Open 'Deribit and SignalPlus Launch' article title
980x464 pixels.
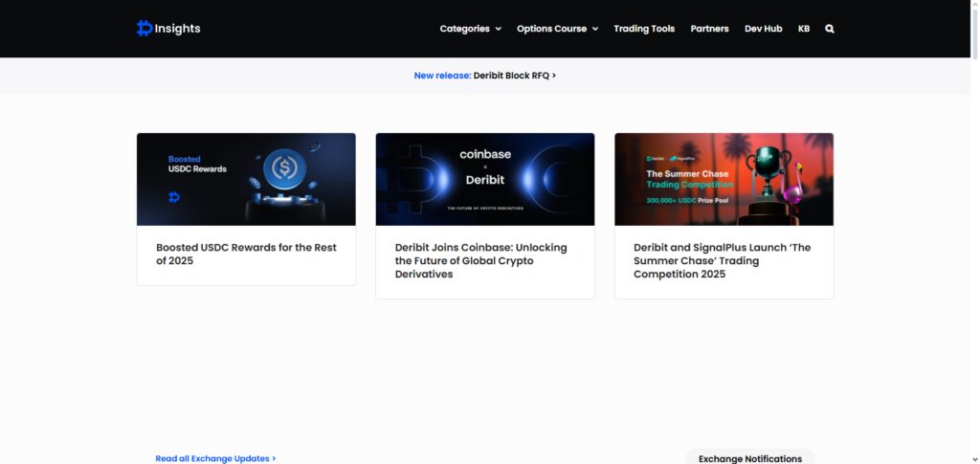[x=722, y=261]
